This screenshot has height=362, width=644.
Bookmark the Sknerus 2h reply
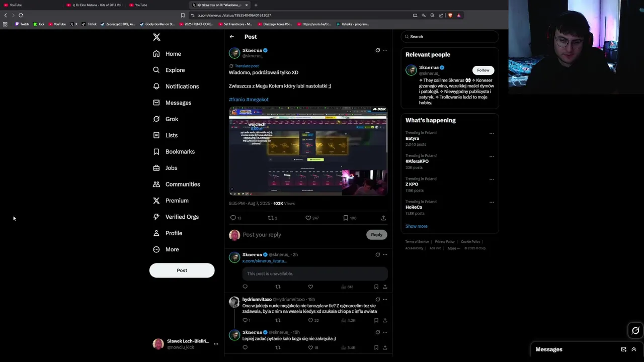[376, 287]
